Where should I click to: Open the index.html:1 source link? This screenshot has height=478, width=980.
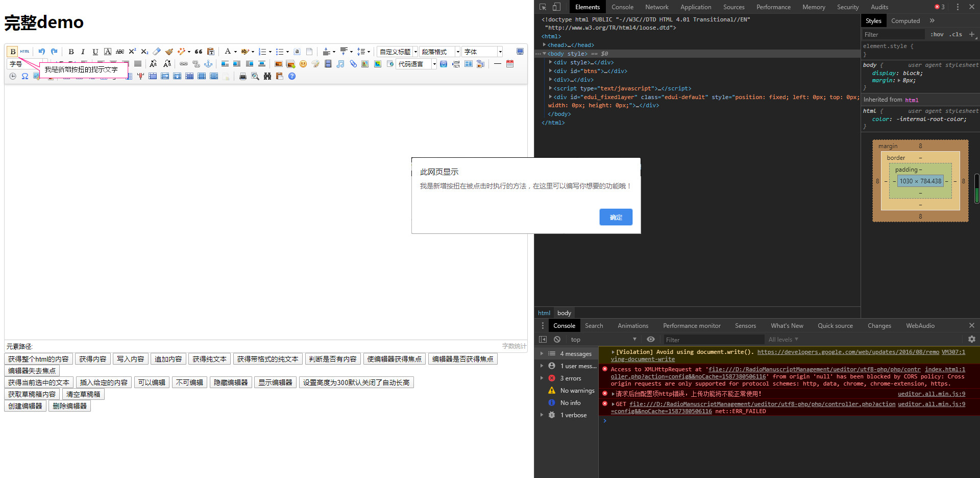[x=945, y=369]
